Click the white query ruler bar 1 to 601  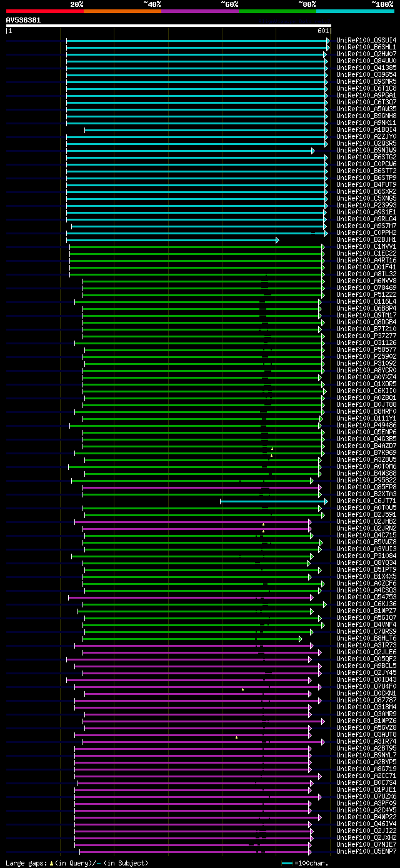(168, 26)
